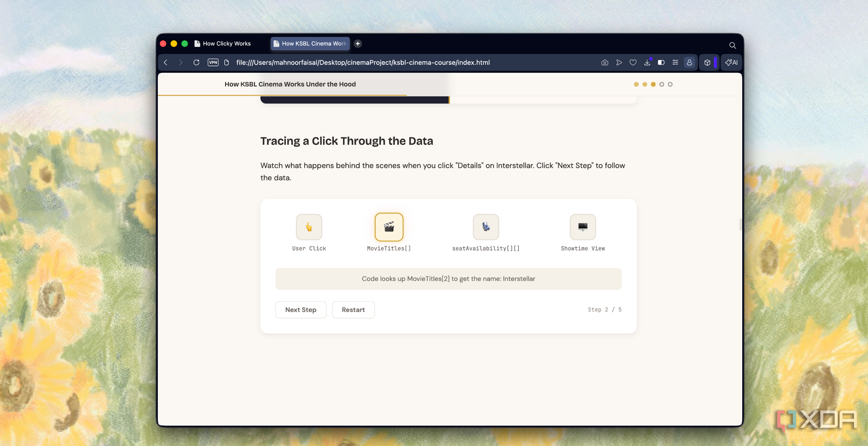Jump to first progress dot
The width and height of the screenshot is (868, 446).
click(x=636, y=84)
